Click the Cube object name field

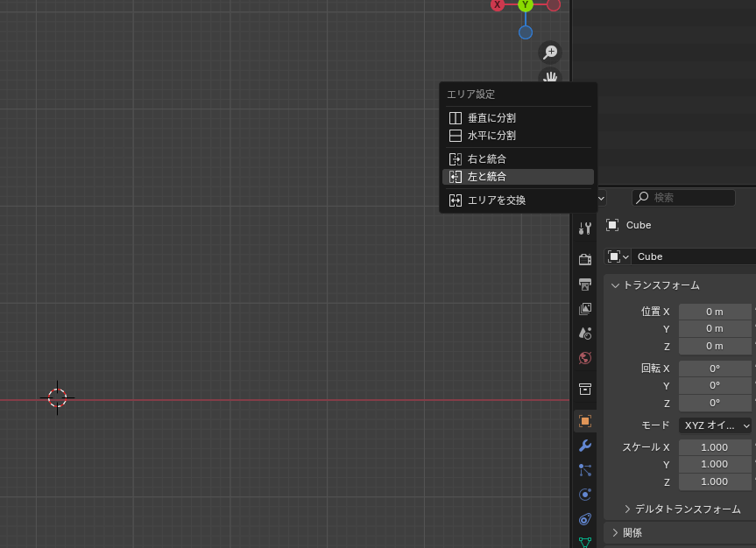pos(692,256)
